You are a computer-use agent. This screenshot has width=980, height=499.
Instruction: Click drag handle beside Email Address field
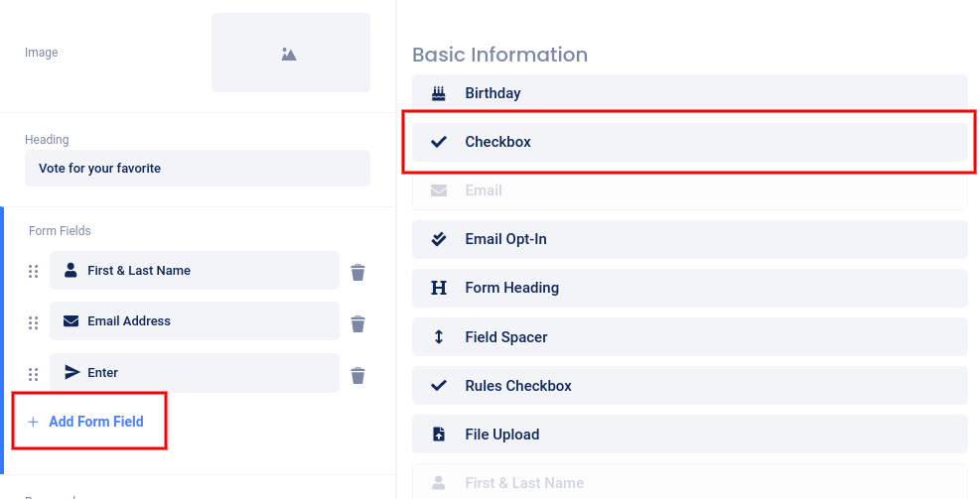tap(33, 322)
